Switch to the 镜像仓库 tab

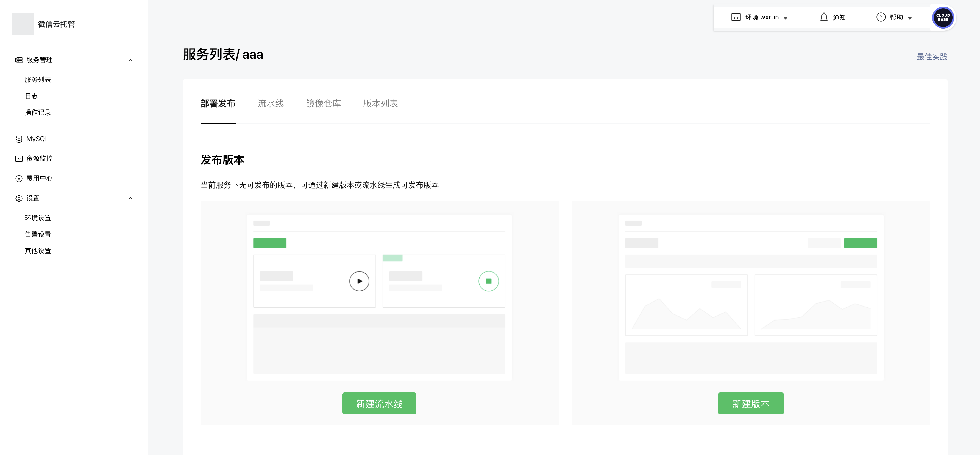click(323, 103)
